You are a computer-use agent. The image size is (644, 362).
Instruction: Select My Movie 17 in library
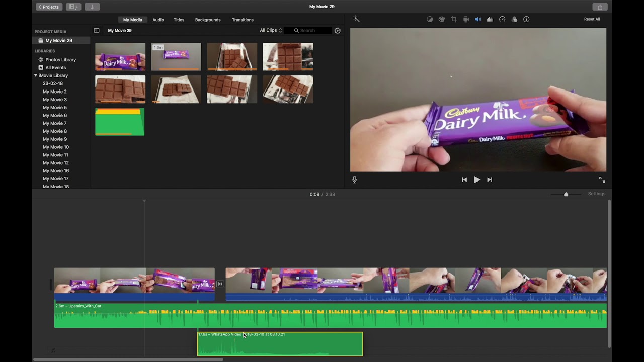[x=56, y=179]
